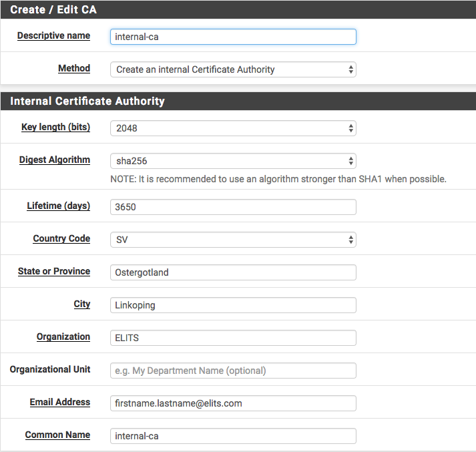This screenshot has height=452, width=476.
Task: Focus the Email Address input box
Action: [232, 403]
